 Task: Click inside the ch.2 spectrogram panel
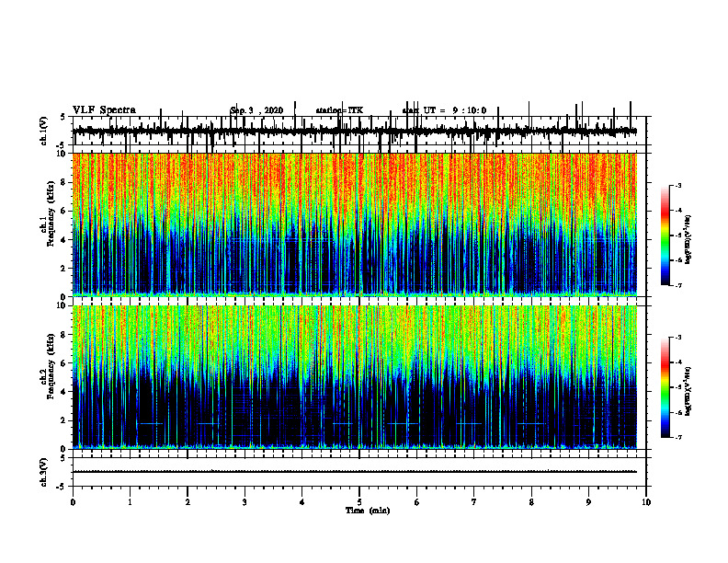pos(355,377)
